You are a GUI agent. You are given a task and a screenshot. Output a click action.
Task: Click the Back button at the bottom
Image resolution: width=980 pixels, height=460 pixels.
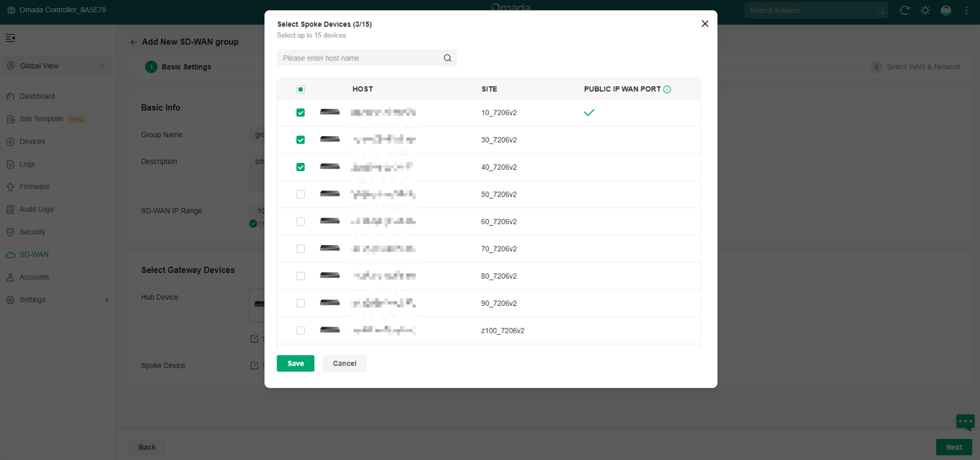coord(147,447)
